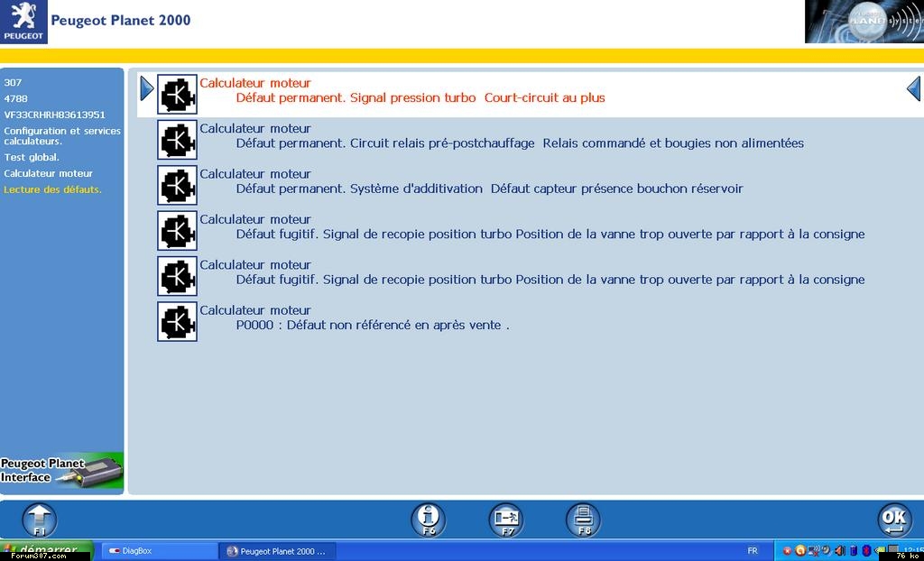Select engine icon beside the P0000 fault
Screen dimensions: 924x561
click(177, 321)
